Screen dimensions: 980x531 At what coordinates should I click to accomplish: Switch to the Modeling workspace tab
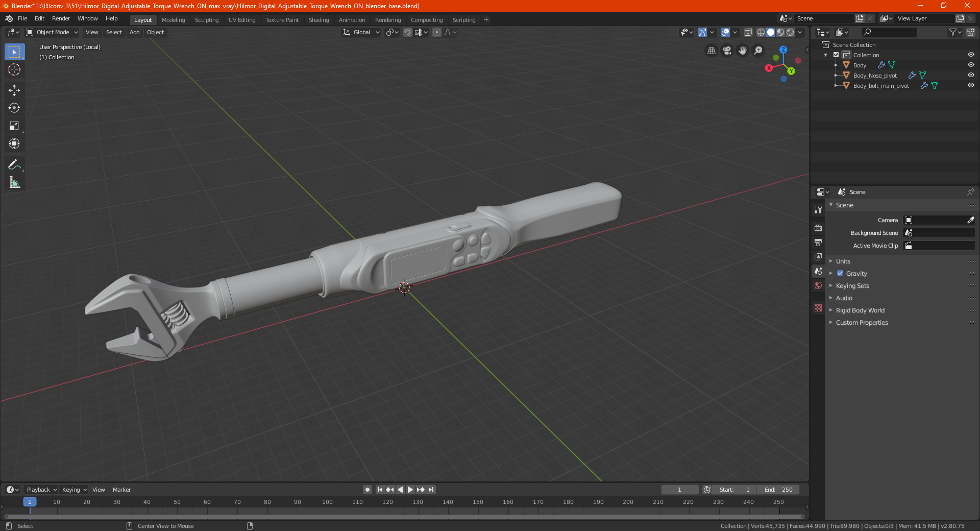pos(173,20)
